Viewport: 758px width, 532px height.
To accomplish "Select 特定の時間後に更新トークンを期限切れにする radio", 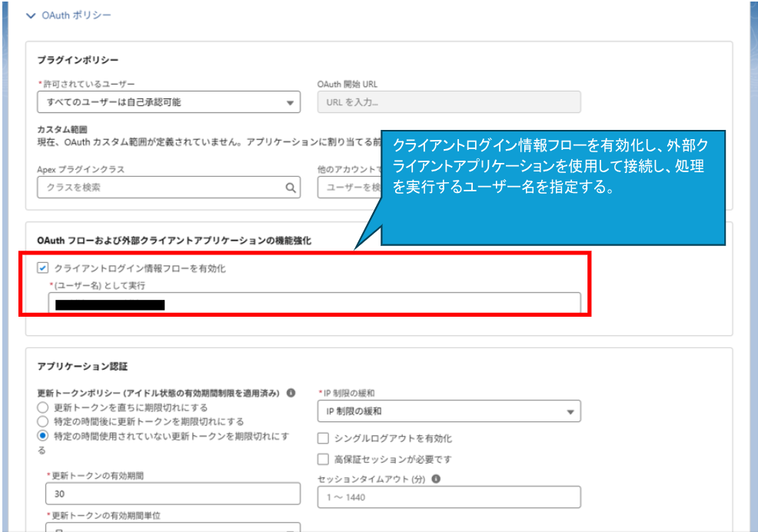I will click(42, 421).
